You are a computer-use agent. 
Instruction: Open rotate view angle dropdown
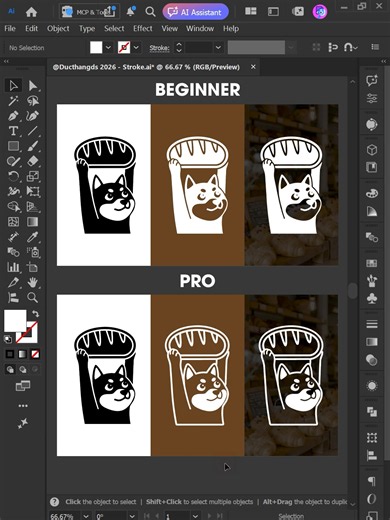pyautogui.click(x=132, y=516)
